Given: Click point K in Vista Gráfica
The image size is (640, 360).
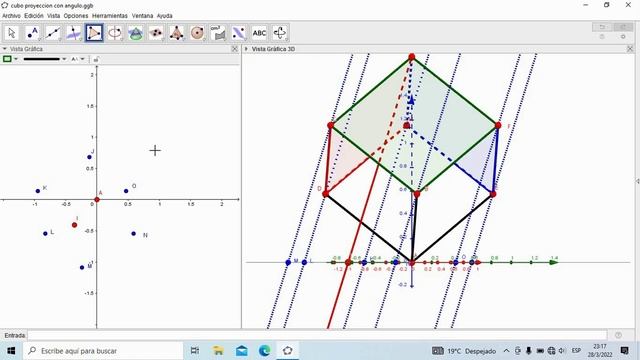Looking at the screenshot, I should 38,191.
